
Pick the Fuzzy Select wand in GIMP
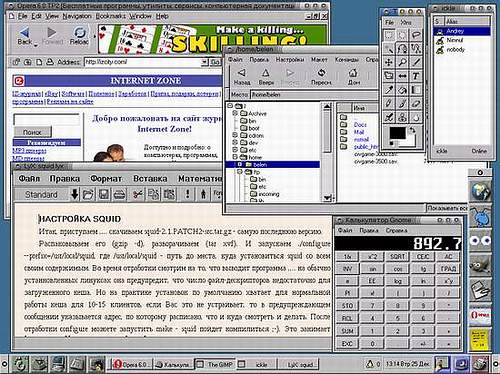389,49
